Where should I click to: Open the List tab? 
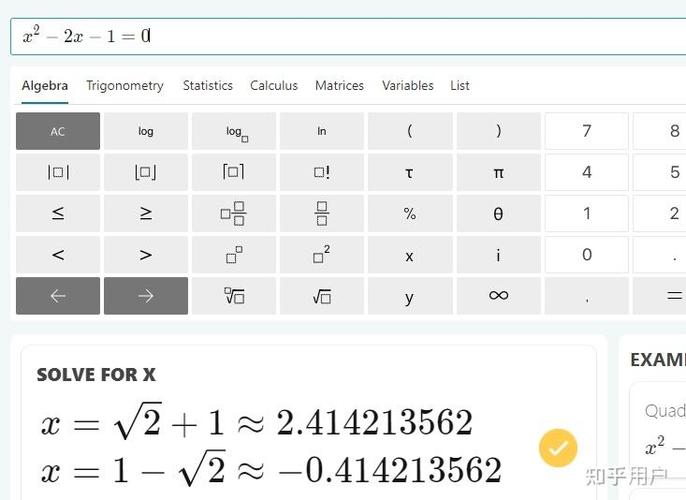coord(460,86)
